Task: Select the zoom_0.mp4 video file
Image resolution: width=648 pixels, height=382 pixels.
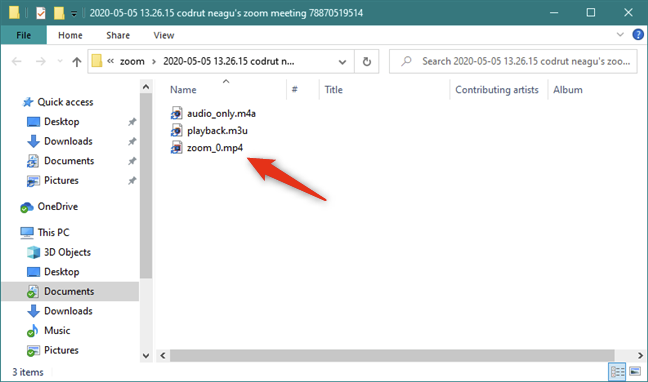Action: (x=215, y=148)
